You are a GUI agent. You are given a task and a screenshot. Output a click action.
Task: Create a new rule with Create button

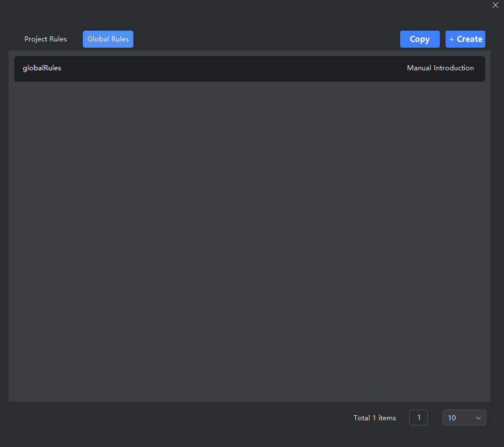tap(465, 39)
